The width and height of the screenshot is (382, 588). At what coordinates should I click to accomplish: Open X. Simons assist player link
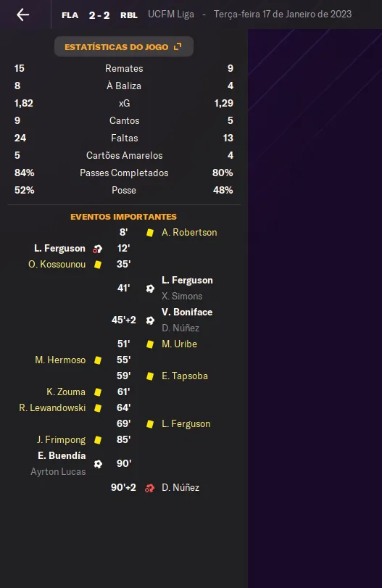[182, 296]
